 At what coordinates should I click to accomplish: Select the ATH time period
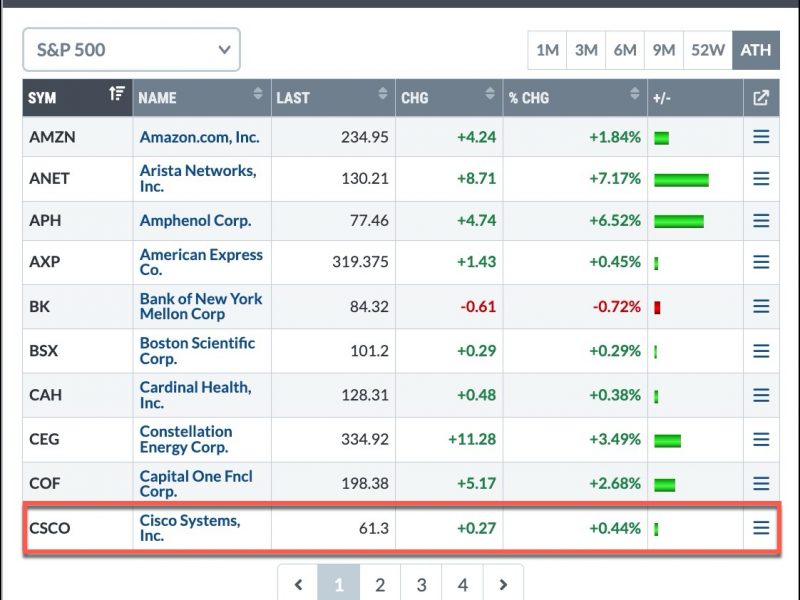[756, 50]
